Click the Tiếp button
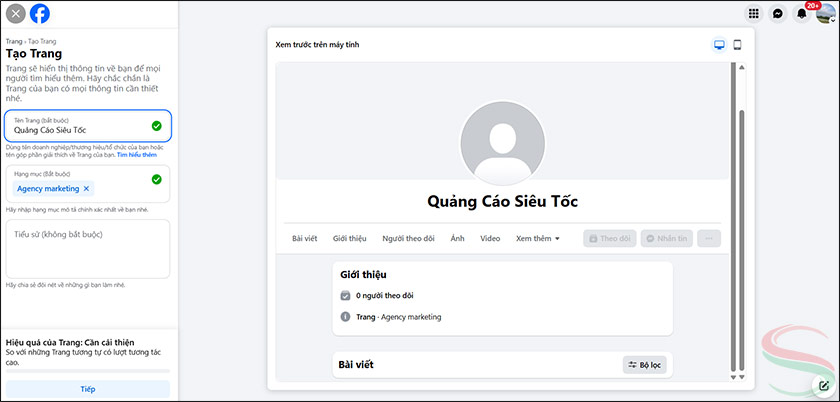The image size is (840, 402). click(x=88, y=389)
